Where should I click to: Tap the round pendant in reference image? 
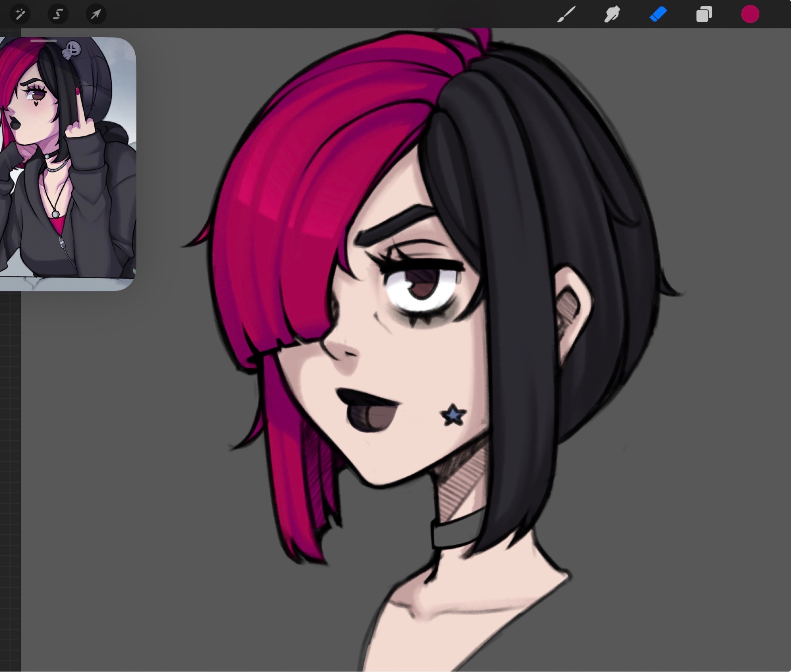[55, 214]
